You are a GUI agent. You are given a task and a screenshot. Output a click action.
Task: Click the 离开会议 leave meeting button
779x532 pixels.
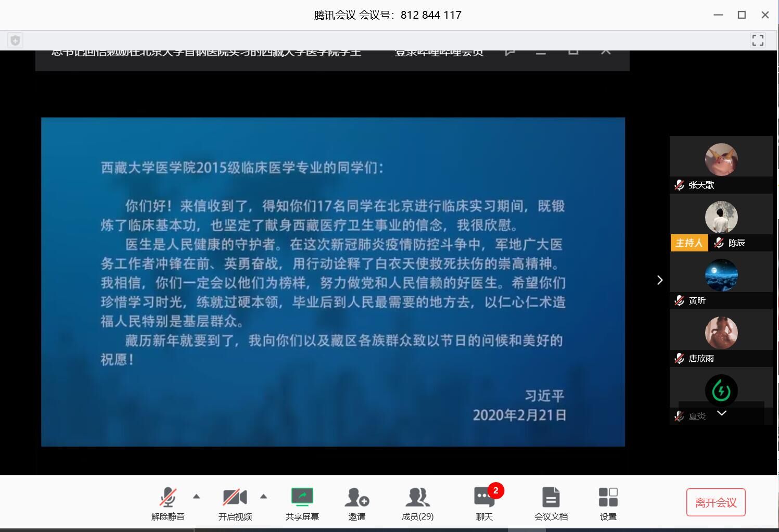point(716,502)
